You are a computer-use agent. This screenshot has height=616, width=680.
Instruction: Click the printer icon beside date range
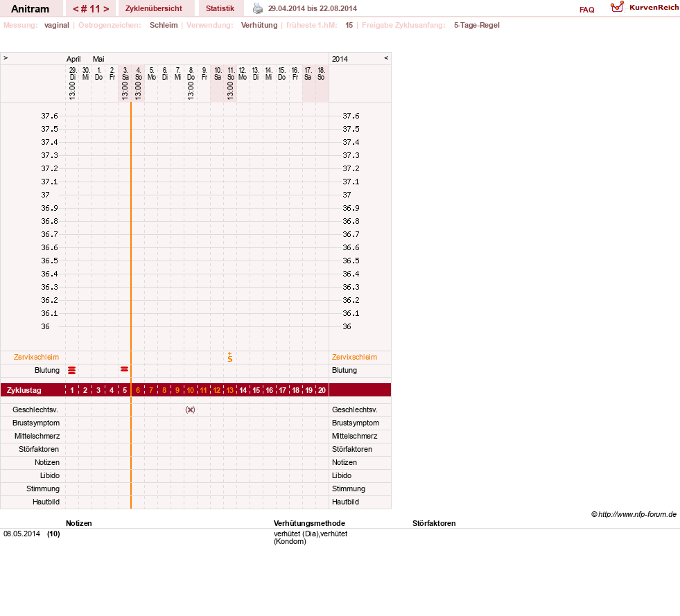point(258,8)
